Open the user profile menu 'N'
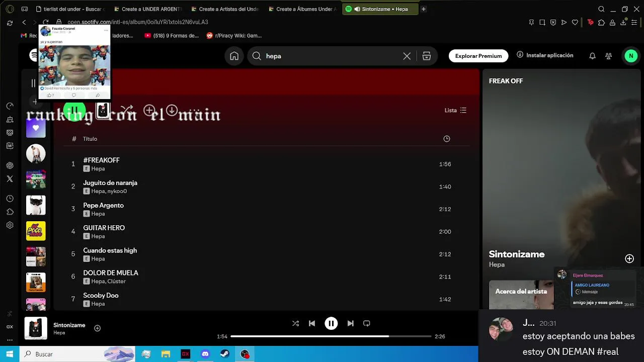Viewport: 644px width, 362px height. (x=631, y=56)
